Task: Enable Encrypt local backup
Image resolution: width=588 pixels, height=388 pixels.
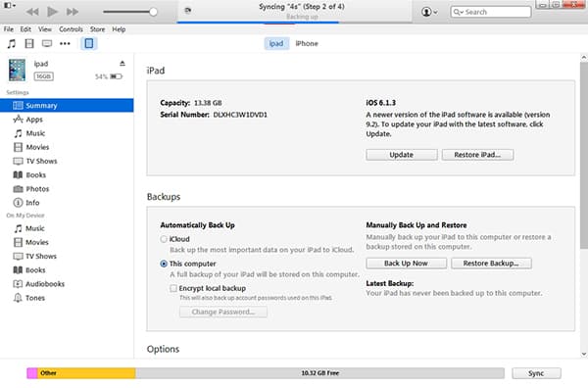Action: tap(173, 288)
